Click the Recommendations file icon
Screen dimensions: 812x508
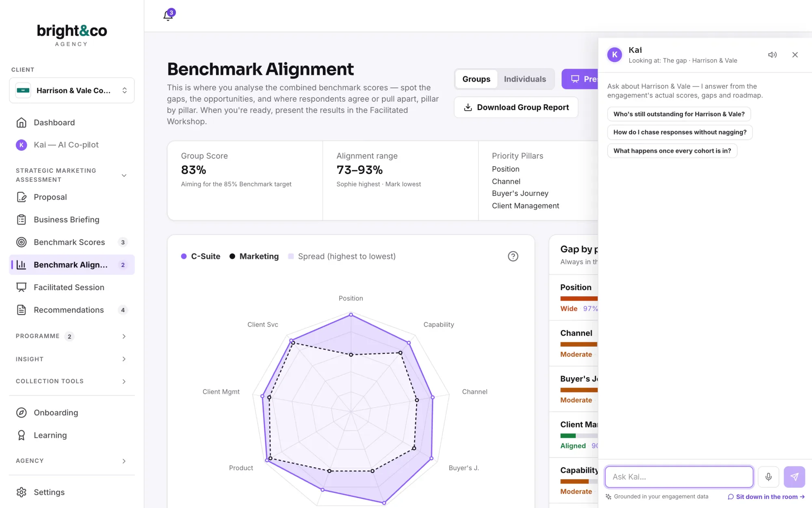click(22, 310)
